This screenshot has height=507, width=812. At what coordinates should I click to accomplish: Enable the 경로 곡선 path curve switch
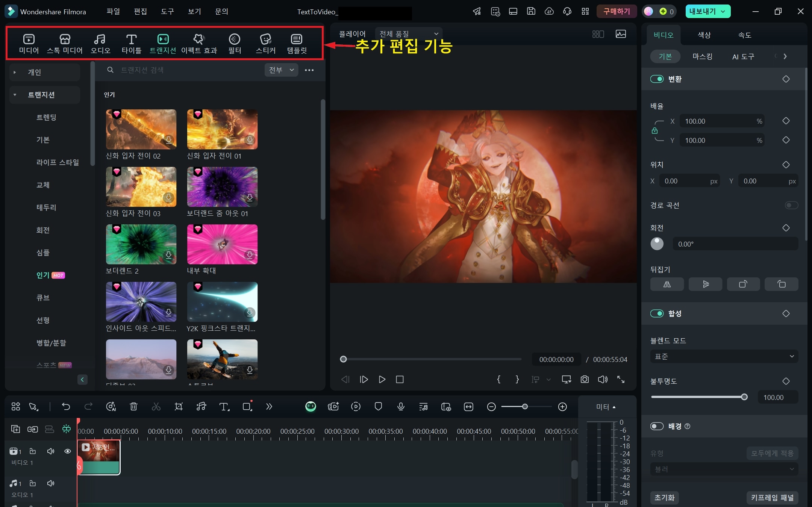791,205
